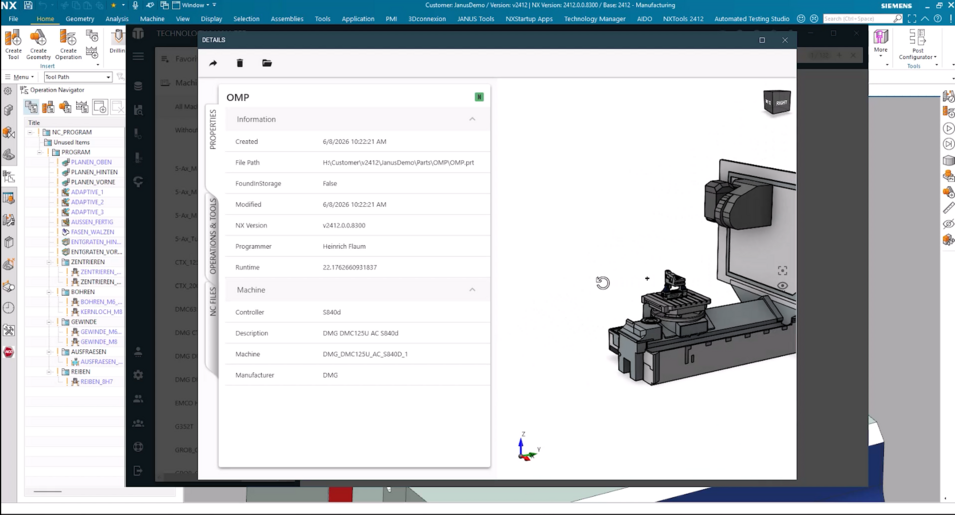This screenshot has width=955, height=515.
Task: Select the FASEN_WALZEN operation
Action: point(93,232)
